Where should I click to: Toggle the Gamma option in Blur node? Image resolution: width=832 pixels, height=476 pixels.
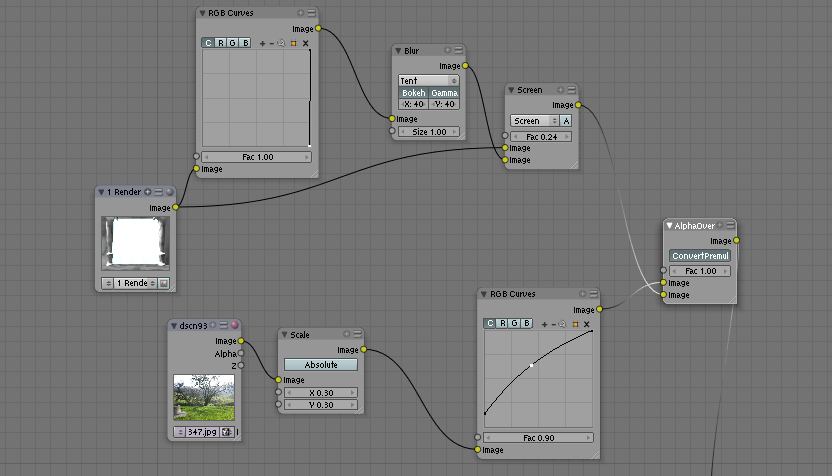pyautogui.click(x=444, y=93)
